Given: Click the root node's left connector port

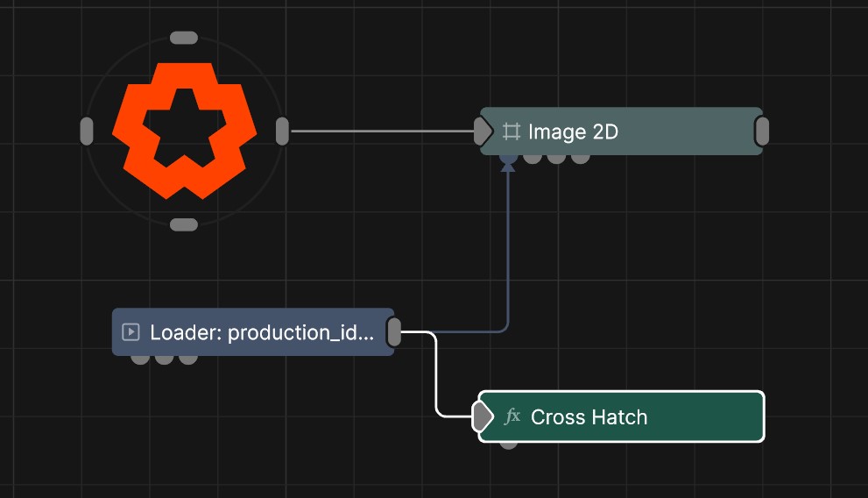Looking at the screenshot, I should coord(87,131).
